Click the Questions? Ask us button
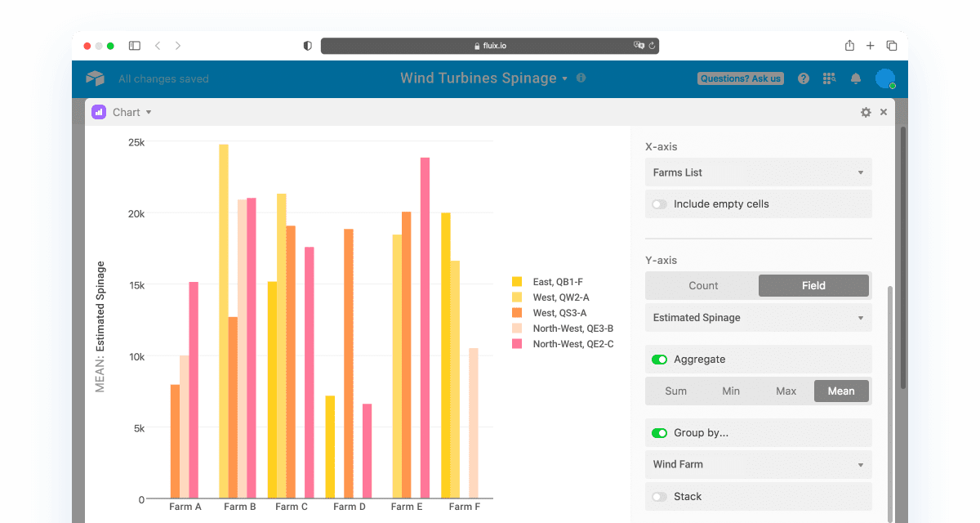The height and width of the screenshot is (523, 980). [741, 78]
